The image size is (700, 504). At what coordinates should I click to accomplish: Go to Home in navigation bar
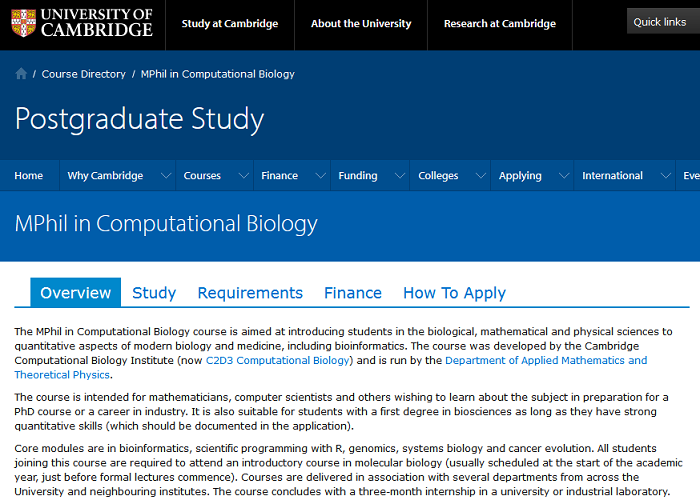click(x=29, y=176)
